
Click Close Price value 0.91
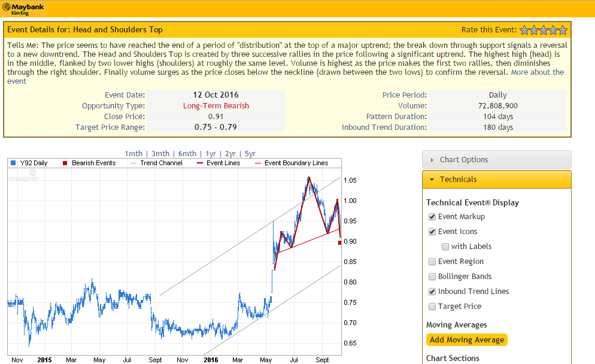(215, 117)
